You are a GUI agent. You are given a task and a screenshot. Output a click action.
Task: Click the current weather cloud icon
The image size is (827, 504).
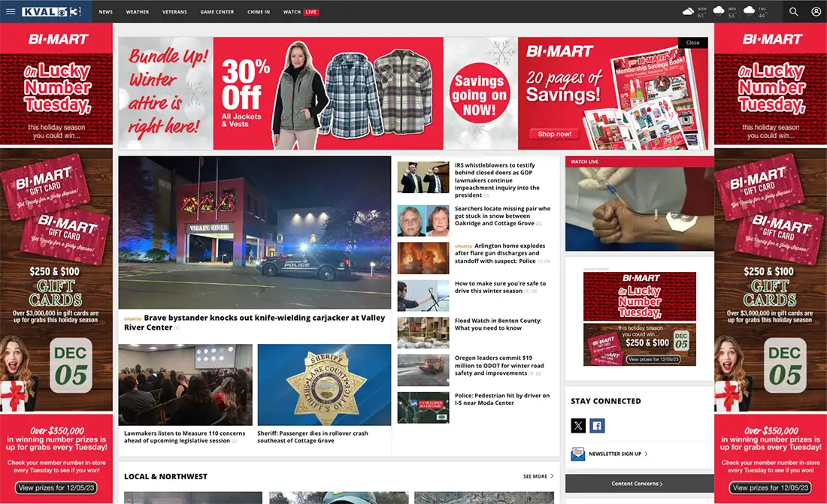tap(688, 11)
